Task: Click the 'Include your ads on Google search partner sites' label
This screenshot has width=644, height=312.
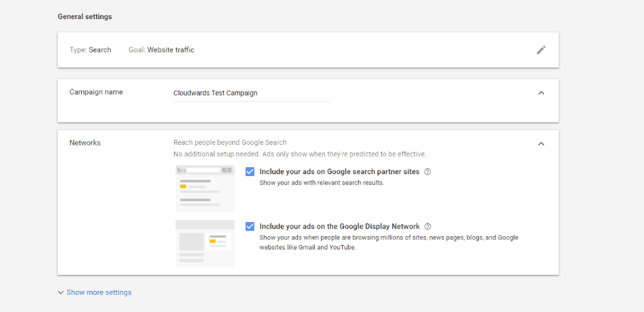Action: coord(340,172)
